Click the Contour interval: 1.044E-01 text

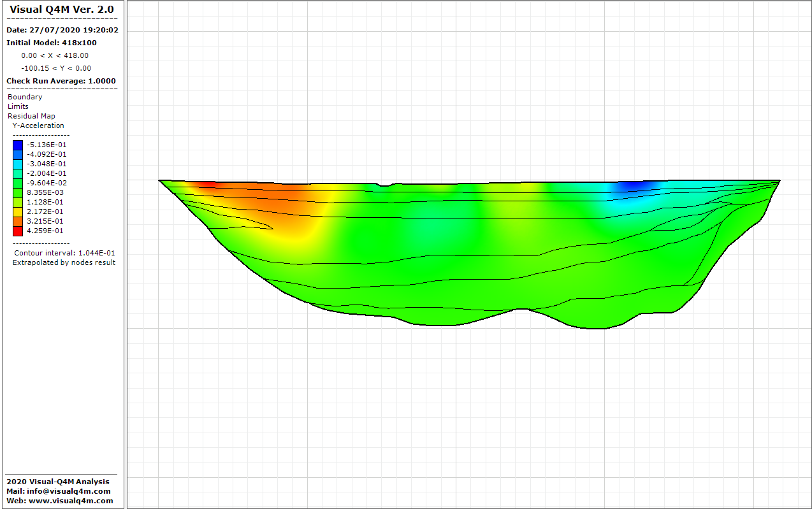(x=64, y=253)
